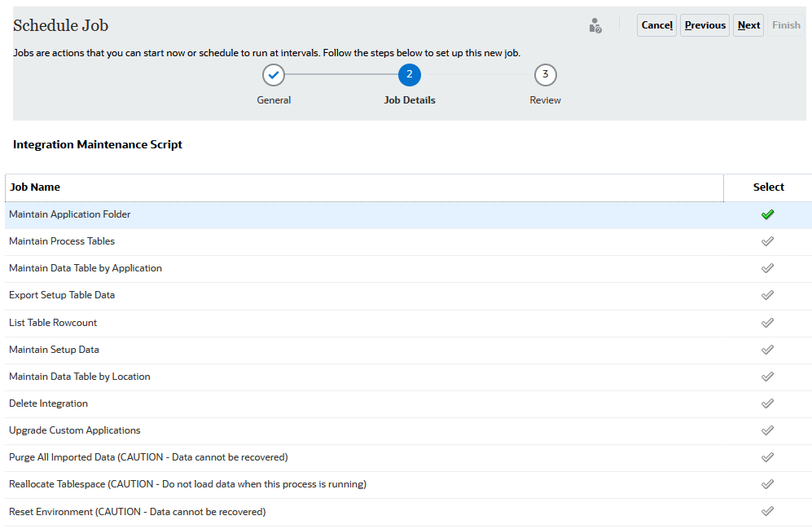Select the Maintain Data Table by Application checkmark
812x529 pixels.
[767, 268]
